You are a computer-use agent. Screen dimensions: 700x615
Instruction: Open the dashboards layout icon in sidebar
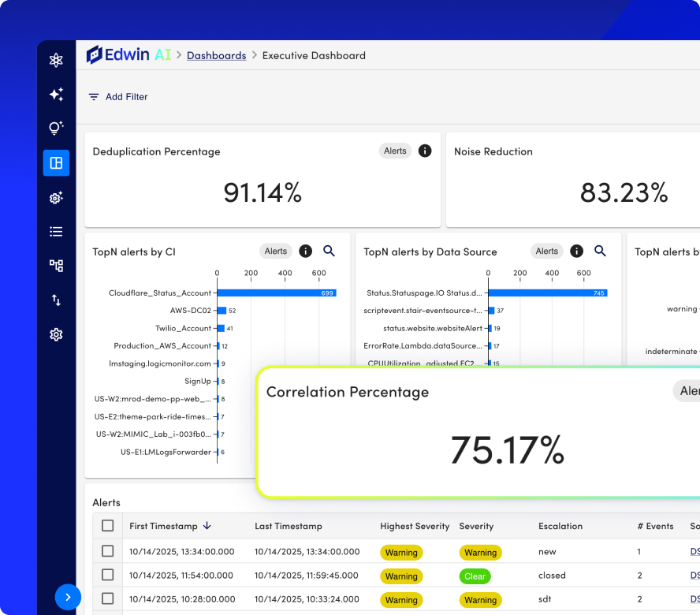point(56,163)
